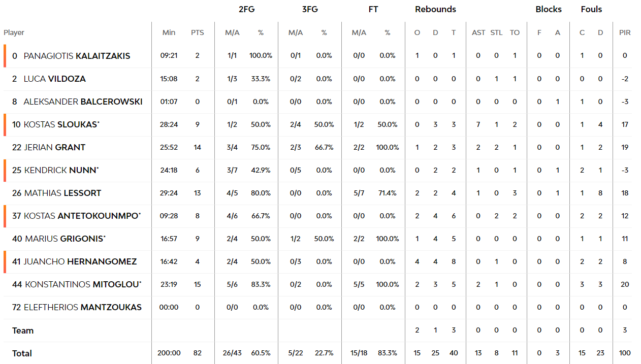Screen dimensions: 641x364
Task: Click the Rebounds group header
Action: (435, 9)
